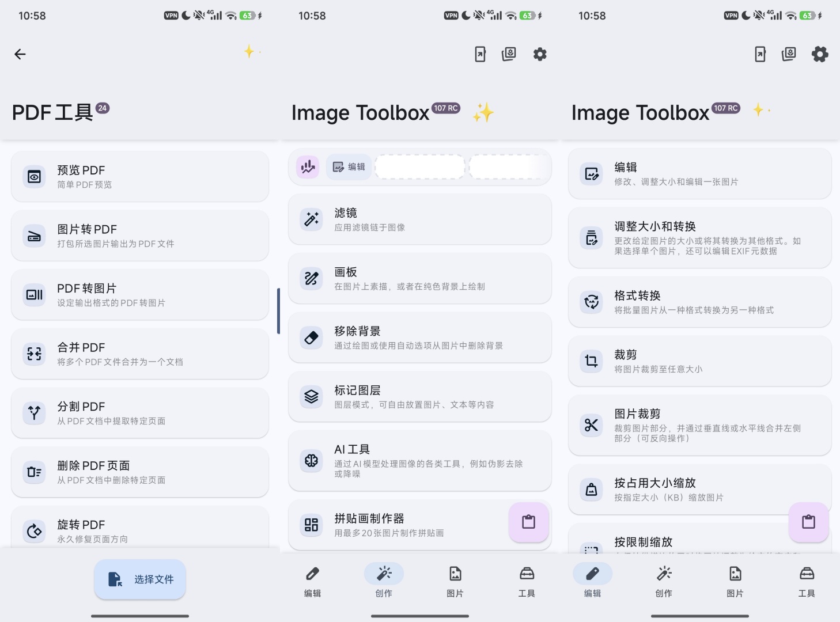The image size is (840, 622).
Task: Tap the 24 count badge next to PDF工具
Action: 102,108
